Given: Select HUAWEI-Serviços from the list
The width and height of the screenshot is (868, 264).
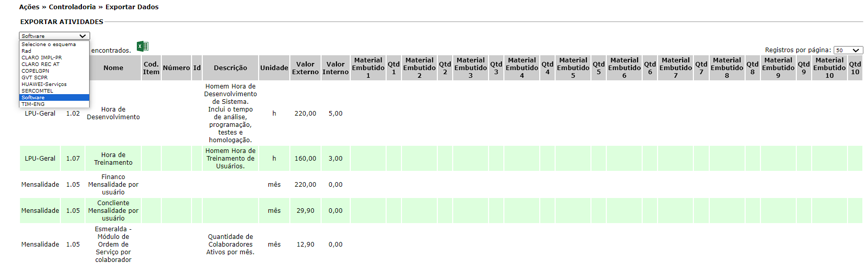Looking at the screenshot, I should click(44, 84).
